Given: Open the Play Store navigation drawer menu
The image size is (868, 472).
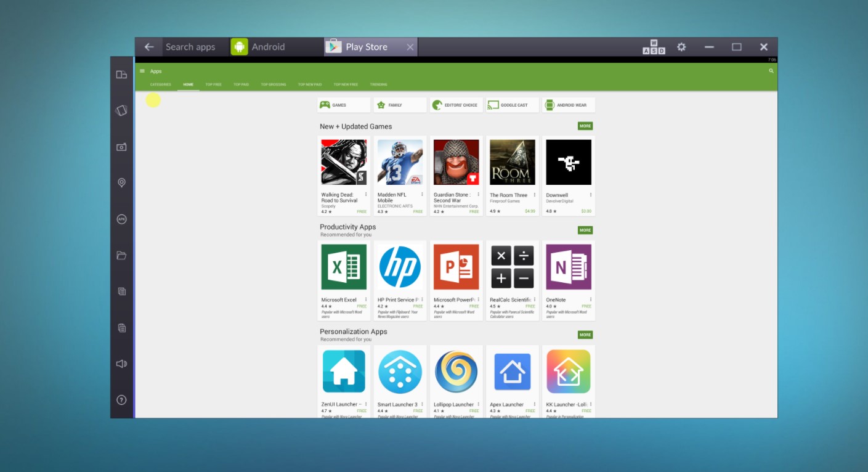Looking at the screenshot, I should 142,70.
